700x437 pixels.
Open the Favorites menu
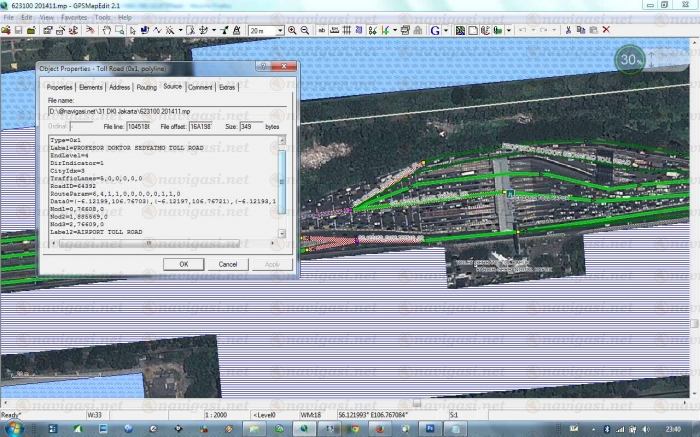[x=73, y=17]
